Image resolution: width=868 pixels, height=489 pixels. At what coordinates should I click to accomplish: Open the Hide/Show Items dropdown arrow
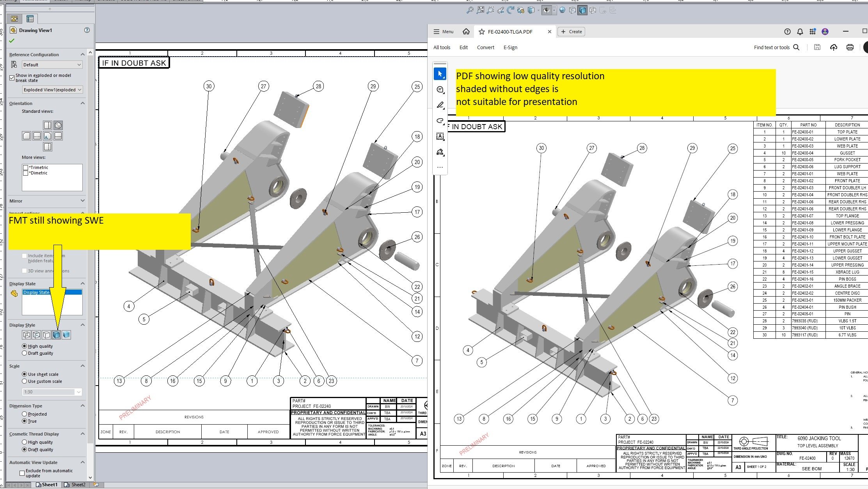pos(554,11)
